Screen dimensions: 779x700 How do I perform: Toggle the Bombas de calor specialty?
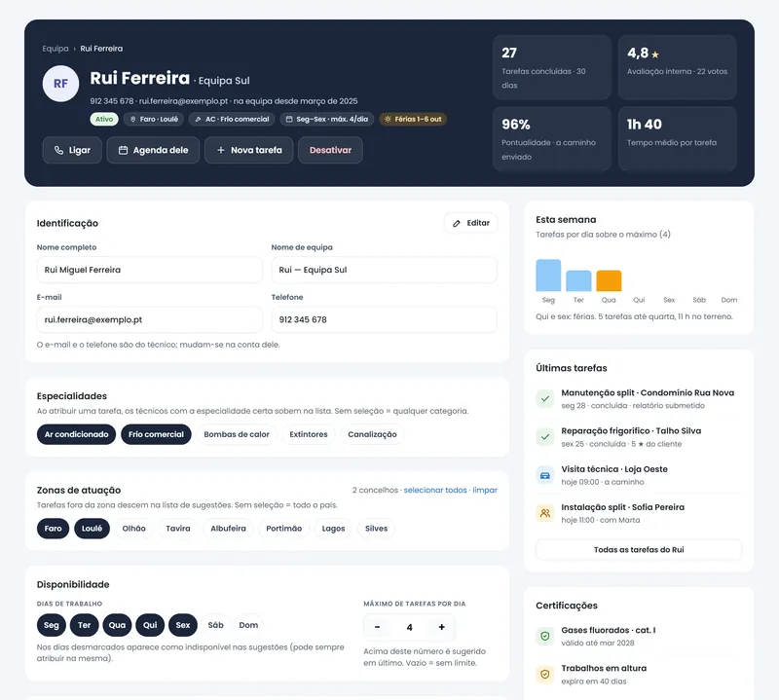tap(237, 434)
